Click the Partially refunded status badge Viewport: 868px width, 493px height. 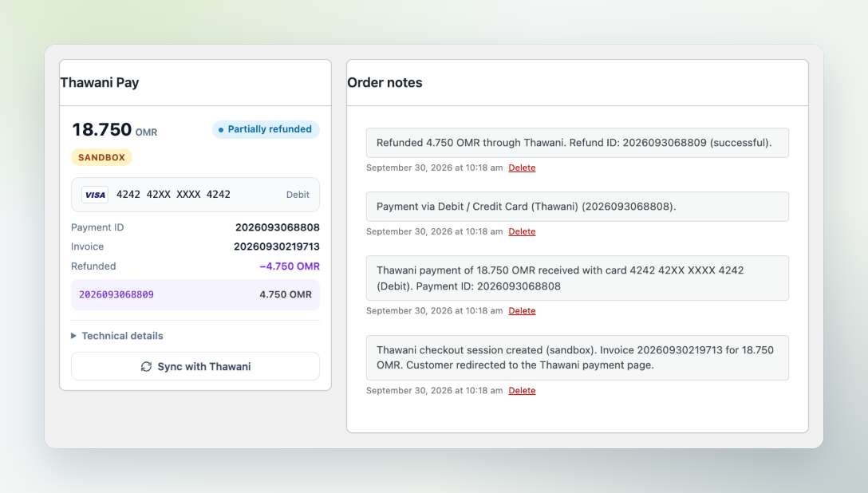coord(266,129)
